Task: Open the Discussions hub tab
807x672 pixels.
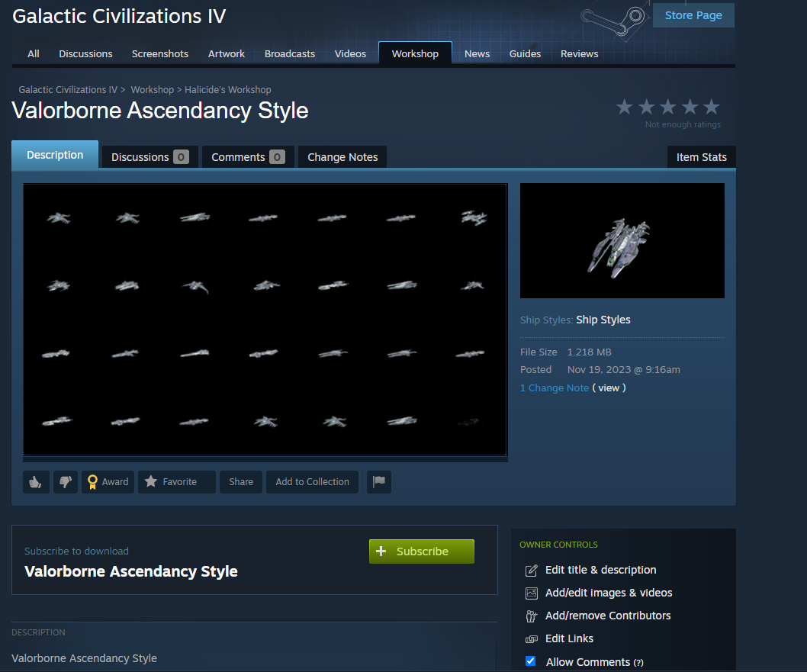Action: coord(85,53)
